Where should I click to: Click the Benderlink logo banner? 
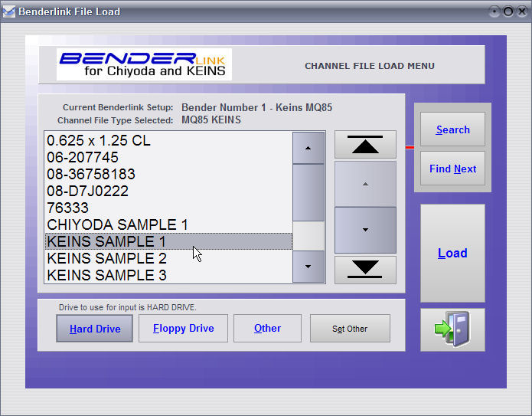[x=144, y=64]
